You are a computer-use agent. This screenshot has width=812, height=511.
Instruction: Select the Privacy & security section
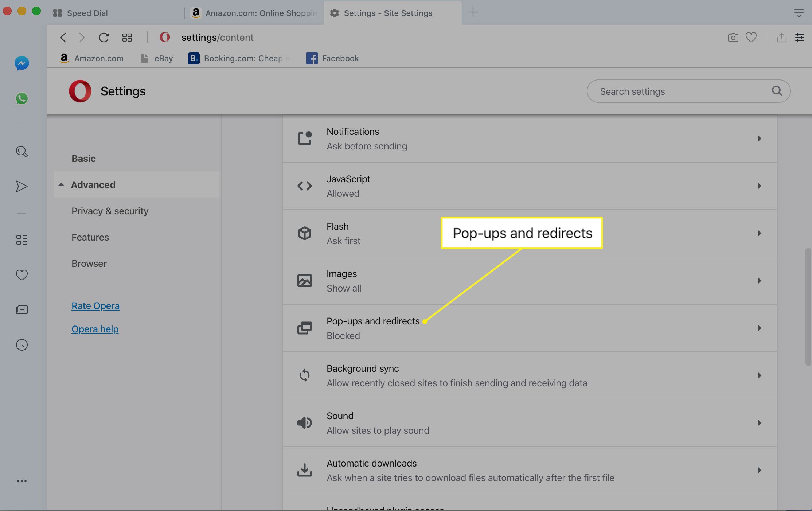[109, 211]
